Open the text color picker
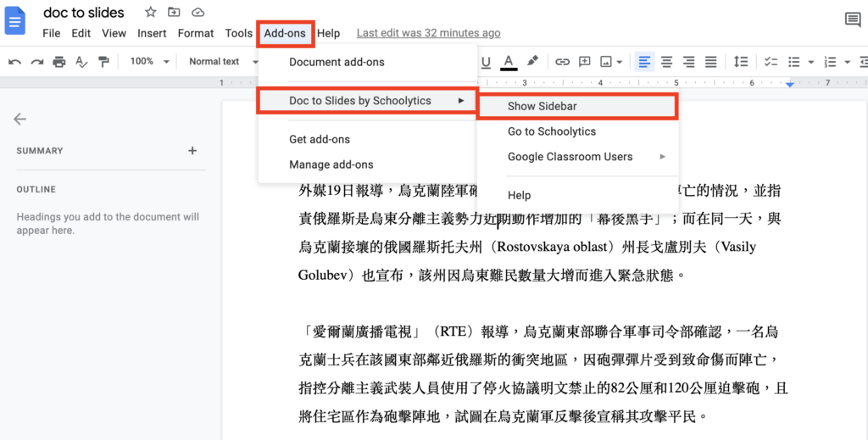868x440 pixels. pyautogui.click(x=509, y=61)
